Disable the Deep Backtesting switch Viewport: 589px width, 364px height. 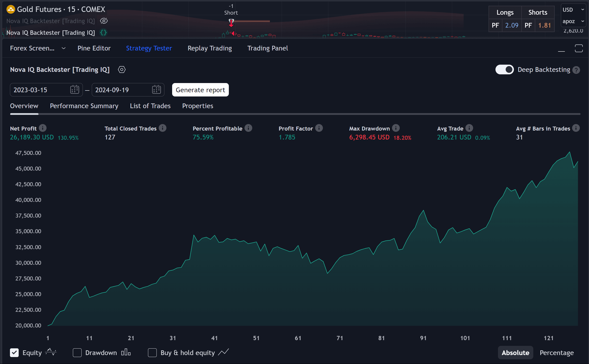pos(504,70)
